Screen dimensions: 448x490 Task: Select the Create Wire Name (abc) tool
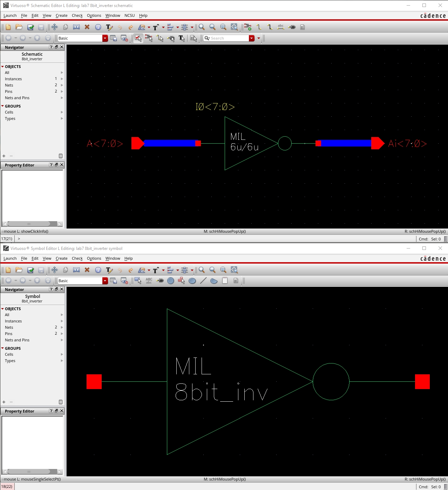coord(280,27)
